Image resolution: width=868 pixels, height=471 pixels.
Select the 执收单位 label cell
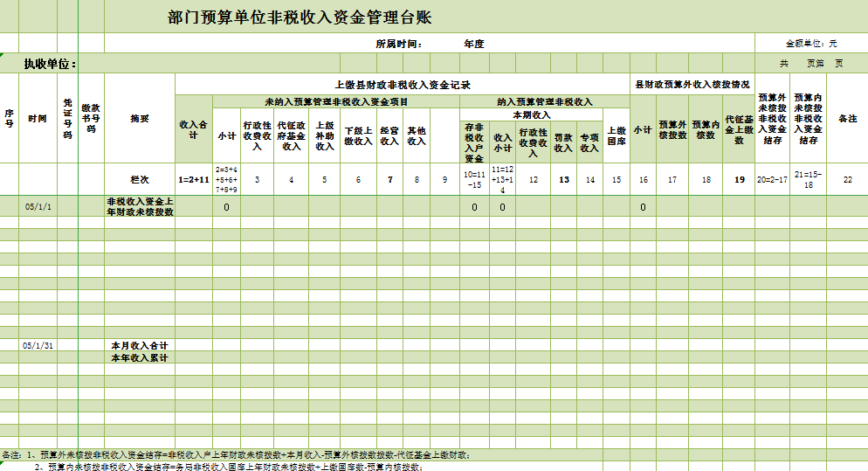(x=50, y=64)
